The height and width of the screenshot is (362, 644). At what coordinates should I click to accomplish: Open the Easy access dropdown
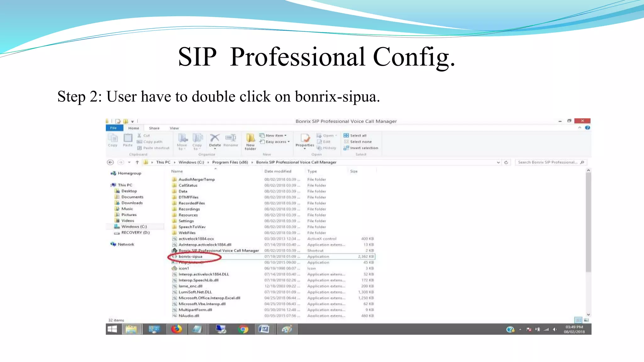(x=275, y=142)
